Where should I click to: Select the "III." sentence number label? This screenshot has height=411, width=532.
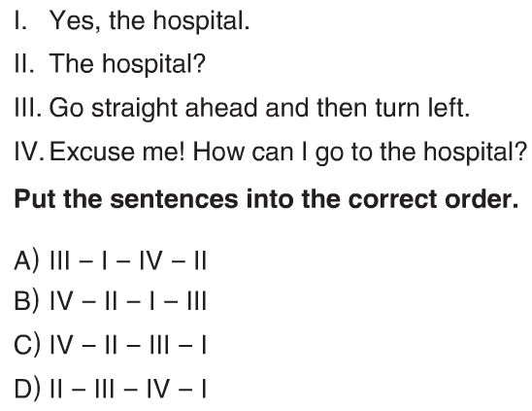[x=28, y=107]
